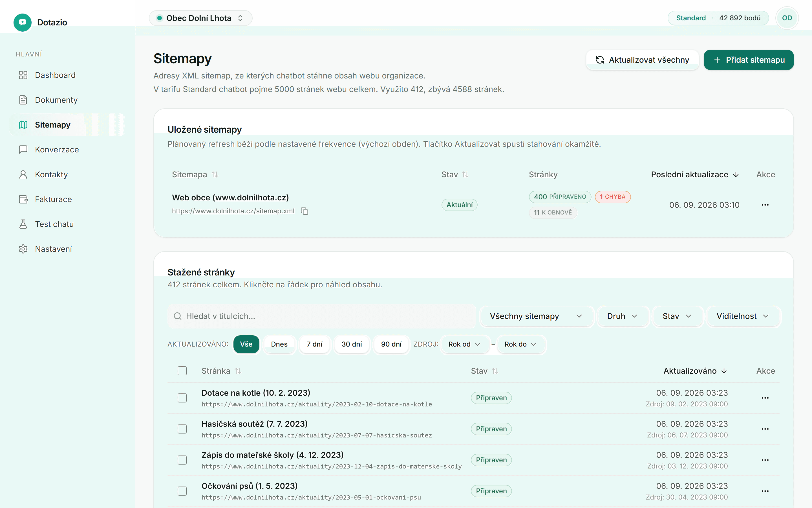This screenshot has width=812, height=508.
Task: Open the OD user avatar
Action: pos(787,18)
